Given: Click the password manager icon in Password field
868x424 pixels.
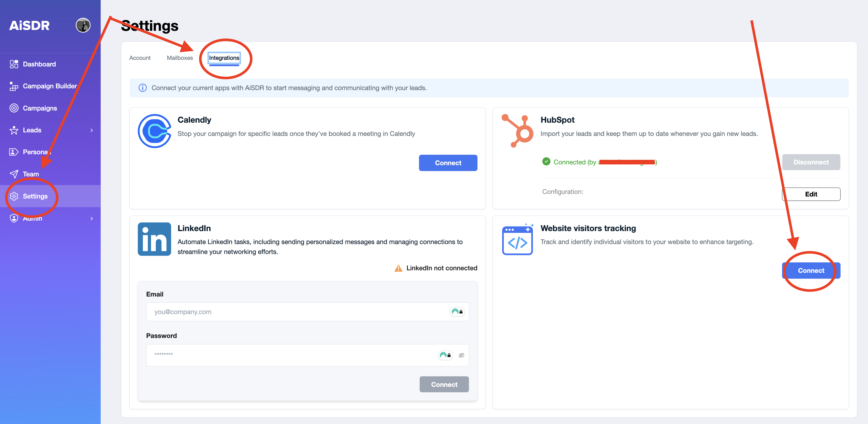Looking at the screenshot, I should pos(445,355).
